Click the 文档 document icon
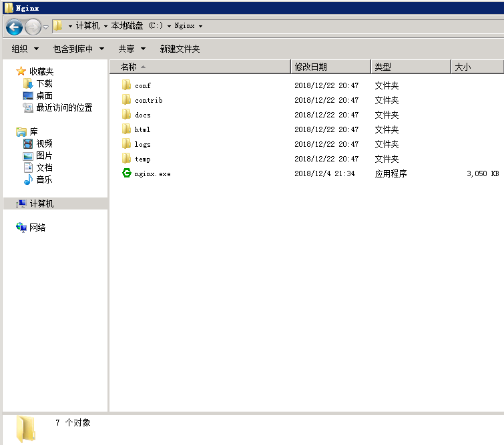This screenshot has height=445, width=504. point(28,167)
